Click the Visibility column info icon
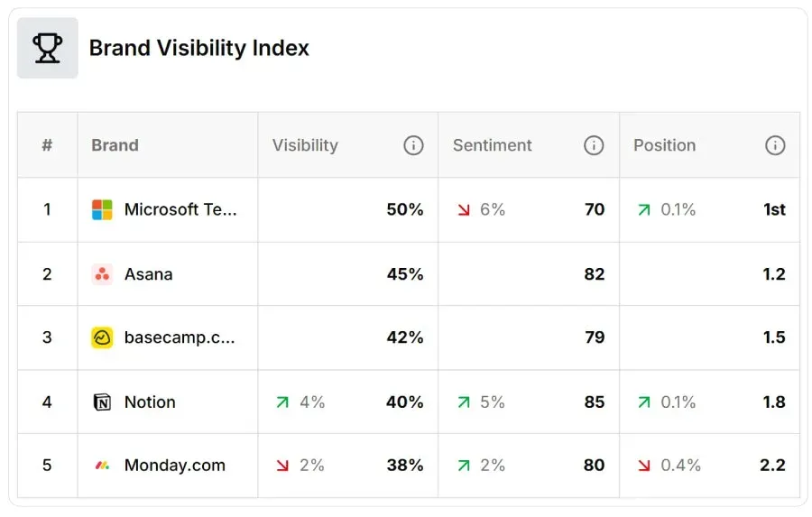The image size is (812, 517). coord(413,145)
